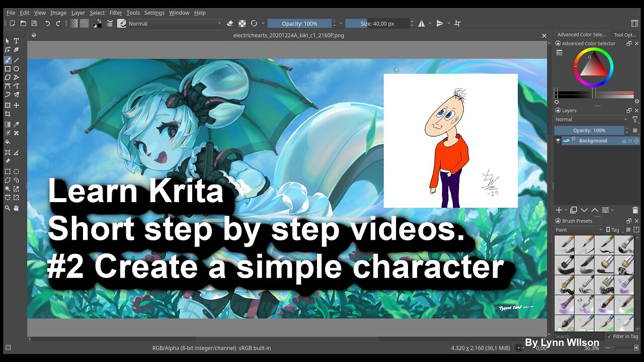This screenshot has height=362, width=644.
Task: Delete the layer with trash icon
Action: click(635, 210)
